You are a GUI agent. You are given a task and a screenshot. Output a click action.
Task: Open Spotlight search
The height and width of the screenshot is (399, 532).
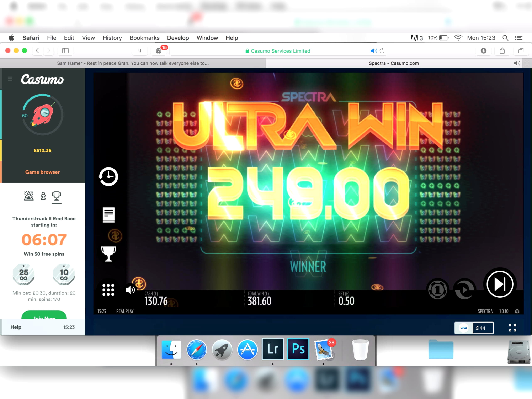[x=505, y=38]
